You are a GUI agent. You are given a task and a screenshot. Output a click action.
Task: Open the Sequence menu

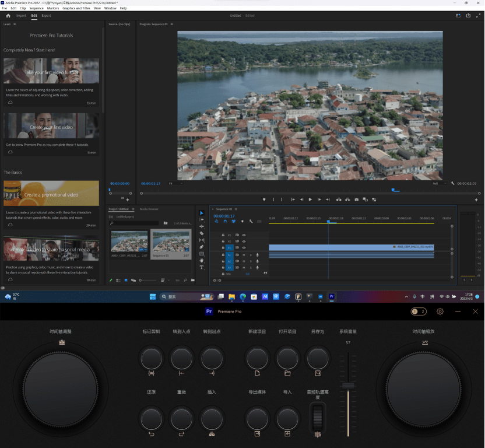(36, 8)
